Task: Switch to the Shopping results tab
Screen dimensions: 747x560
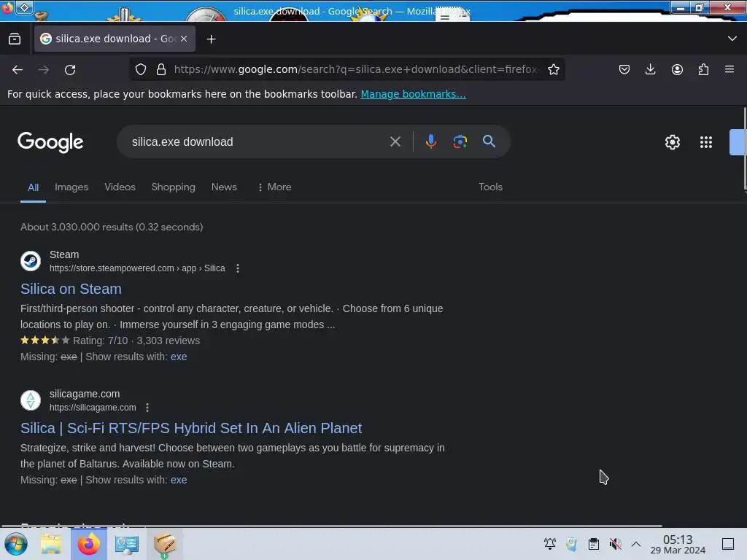Action: point(174,187)
